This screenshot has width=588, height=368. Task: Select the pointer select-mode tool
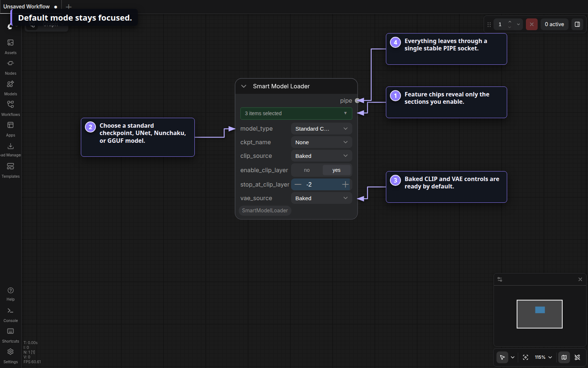pyautogui.click(x=502, y=357)
